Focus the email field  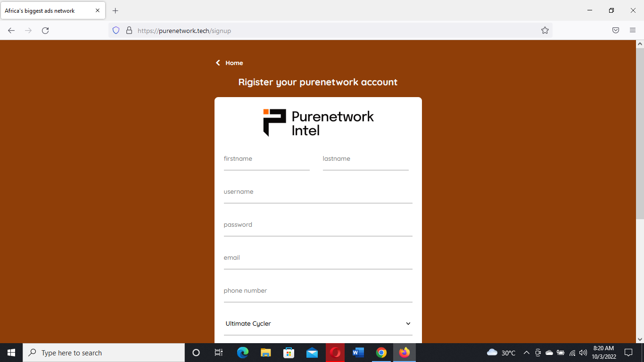tap(318, 258)
